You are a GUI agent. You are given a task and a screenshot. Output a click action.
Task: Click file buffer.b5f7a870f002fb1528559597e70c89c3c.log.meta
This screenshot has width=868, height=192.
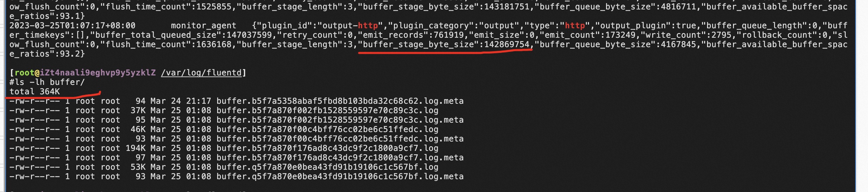pyautogui.click(x=340, y=120)
